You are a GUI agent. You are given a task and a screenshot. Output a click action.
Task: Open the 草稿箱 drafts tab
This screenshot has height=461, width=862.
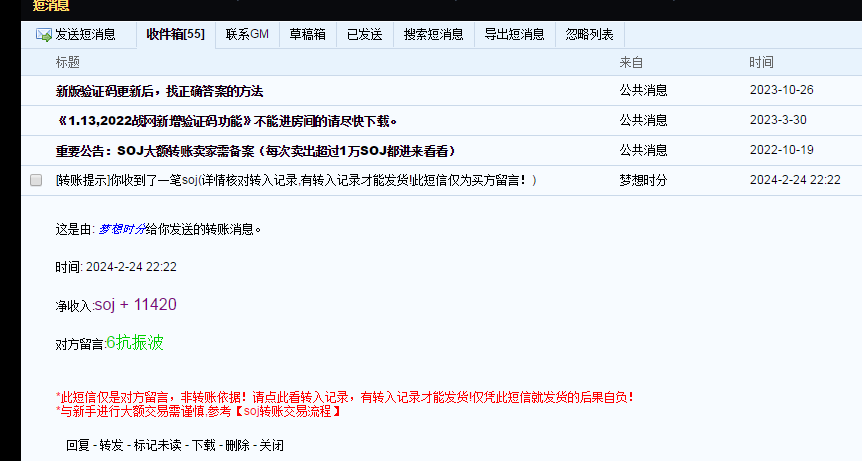click(x=307, y=35)
